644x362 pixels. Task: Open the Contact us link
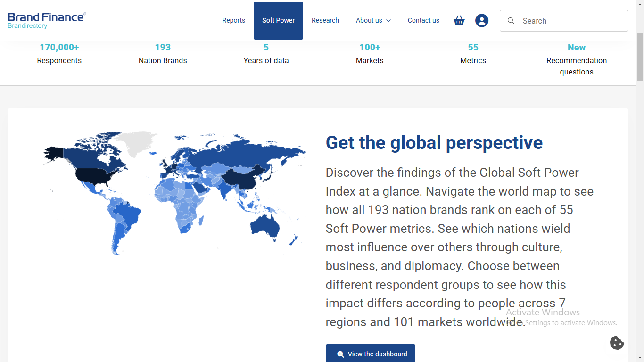click(423, 21)
